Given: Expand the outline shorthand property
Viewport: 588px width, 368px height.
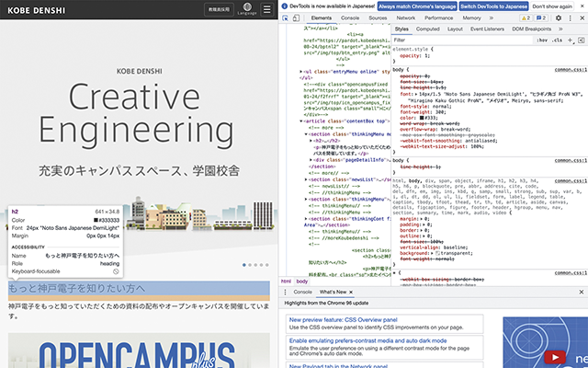Looking at the screenshot, I should pyautogui.click(x=423, y=236).
